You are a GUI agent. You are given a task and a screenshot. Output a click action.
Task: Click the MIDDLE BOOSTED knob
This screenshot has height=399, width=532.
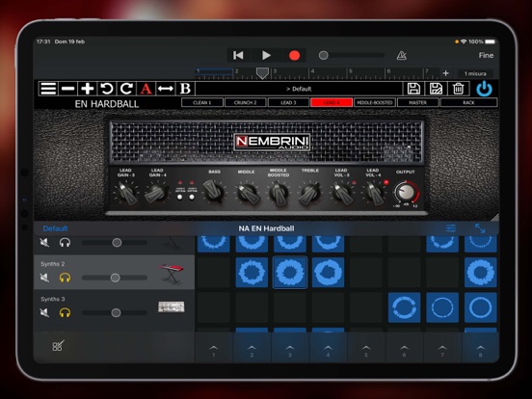(279, 194)
